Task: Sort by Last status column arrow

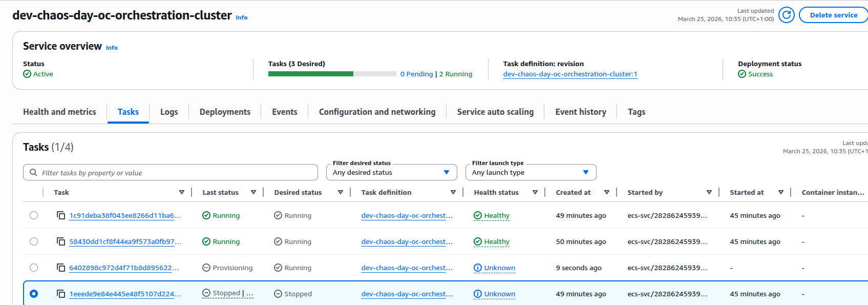Action: [253, 192]
